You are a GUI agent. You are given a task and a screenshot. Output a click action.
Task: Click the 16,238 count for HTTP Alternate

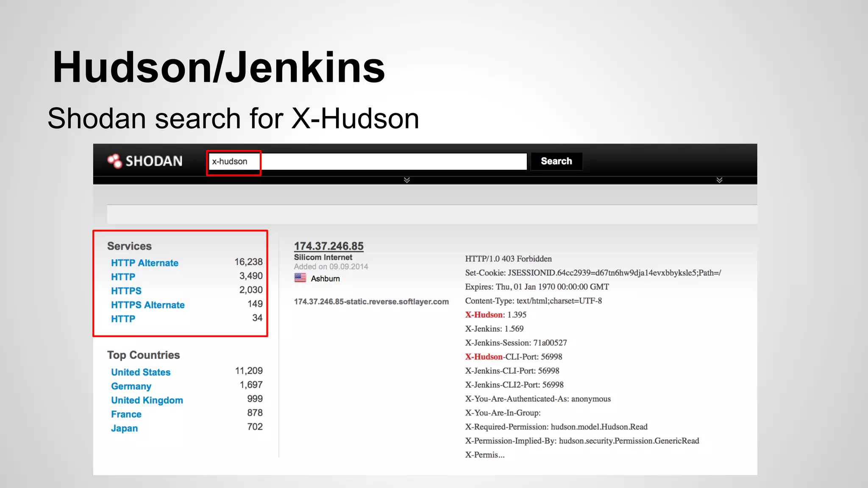[249, 262]
